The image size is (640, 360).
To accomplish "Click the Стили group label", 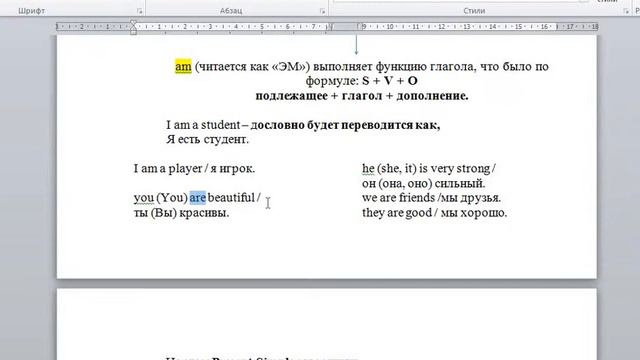I will [474, 11].
